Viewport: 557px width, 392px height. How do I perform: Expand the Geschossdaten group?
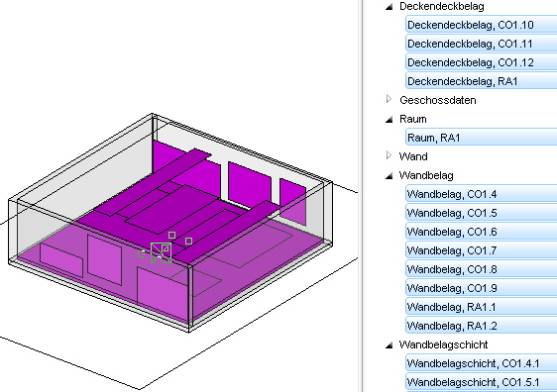click(389, 99)
